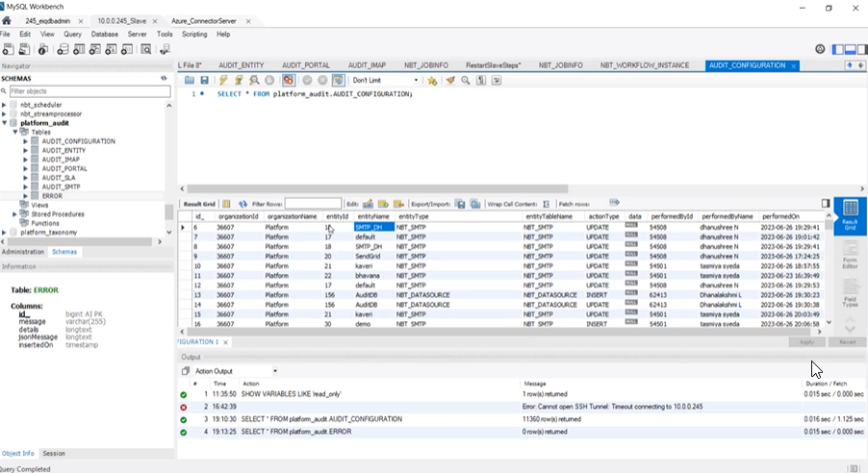Create new view toolbar icon

pyautogui.click(x=95, y=49)
